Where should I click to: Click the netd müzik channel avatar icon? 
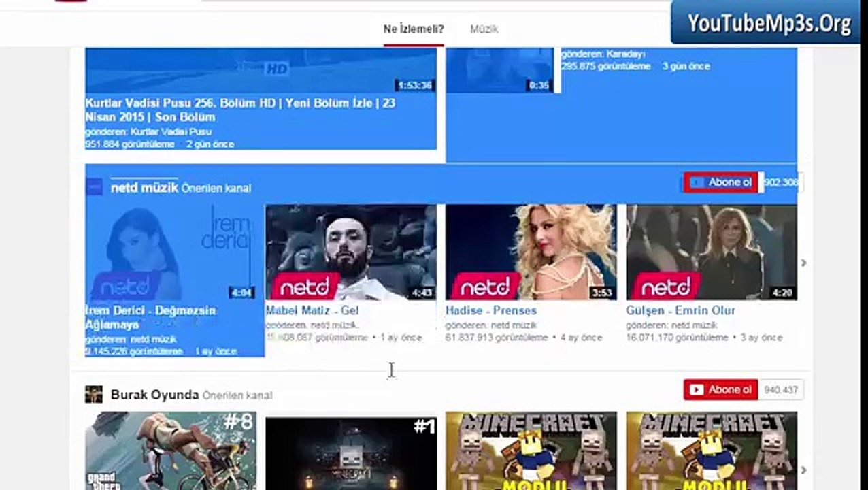[94, 186]
